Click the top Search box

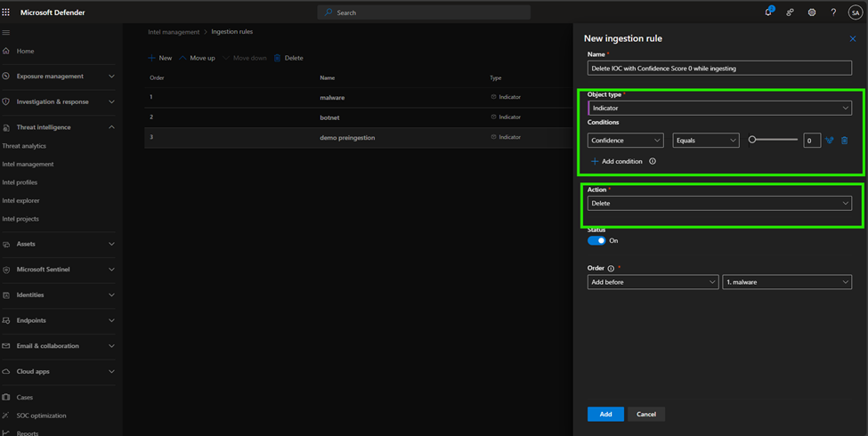pos(424,12)
